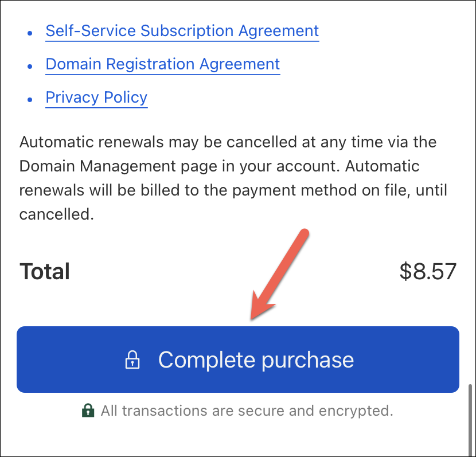
Task: Click the 'All transactions are secure and encrypted' text
Action: coord(247,411)
